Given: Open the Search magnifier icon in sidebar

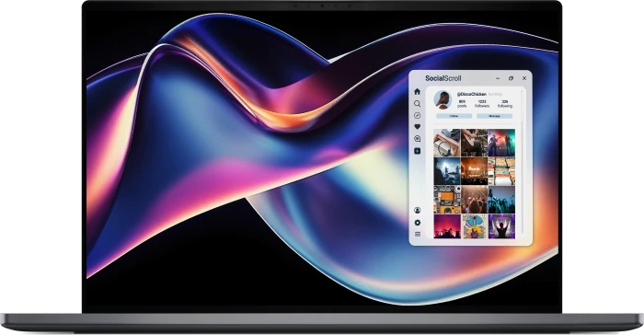Looking at the screenshot, I should coord(418,104).
